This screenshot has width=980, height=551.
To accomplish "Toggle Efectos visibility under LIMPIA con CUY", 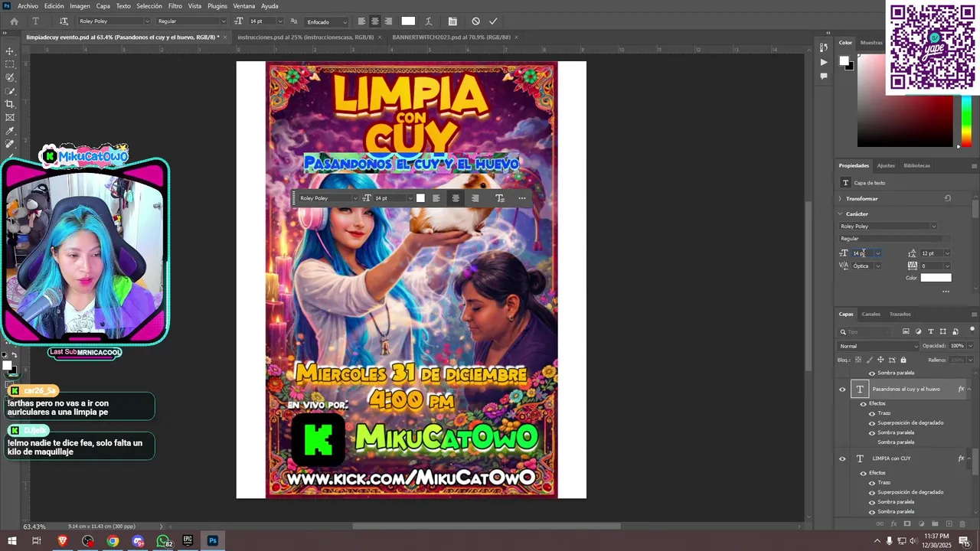I will pos(864,473).
